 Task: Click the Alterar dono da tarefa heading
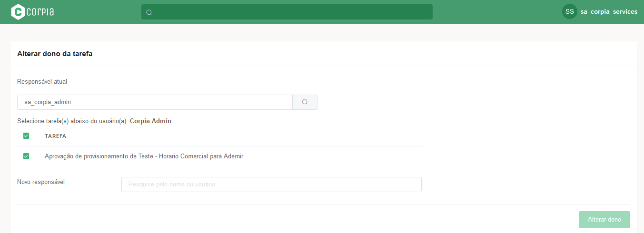pyautogui.click(x=55, y=54)
